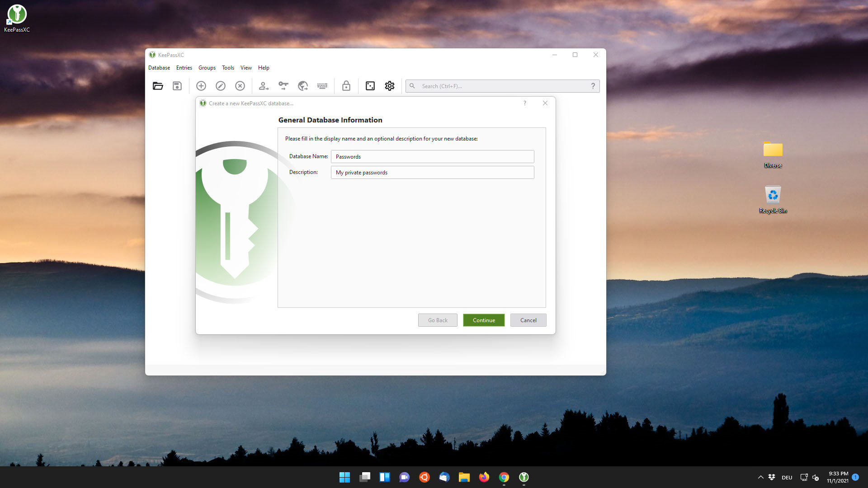Copy password with the key icon
The width and height of the screenshot is (868, 488).
pos(283,86)
